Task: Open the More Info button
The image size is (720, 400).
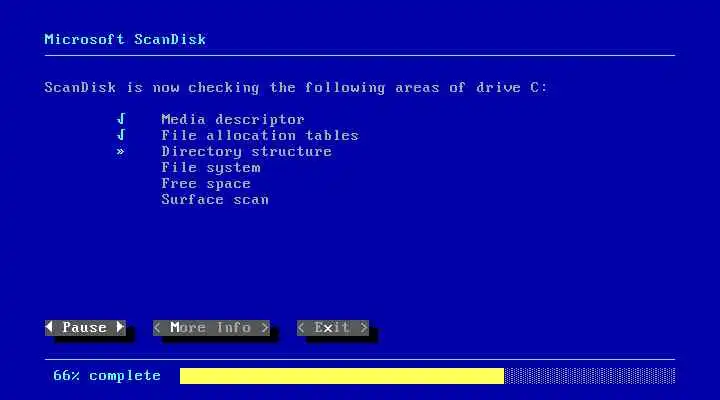Action: [211, 328]
